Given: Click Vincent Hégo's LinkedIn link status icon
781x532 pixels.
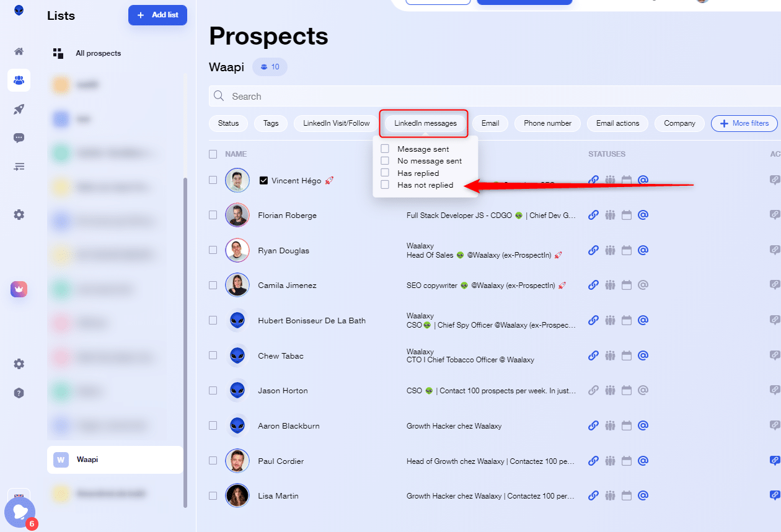Looking at the screenshot, I should [x=593, y=180].
